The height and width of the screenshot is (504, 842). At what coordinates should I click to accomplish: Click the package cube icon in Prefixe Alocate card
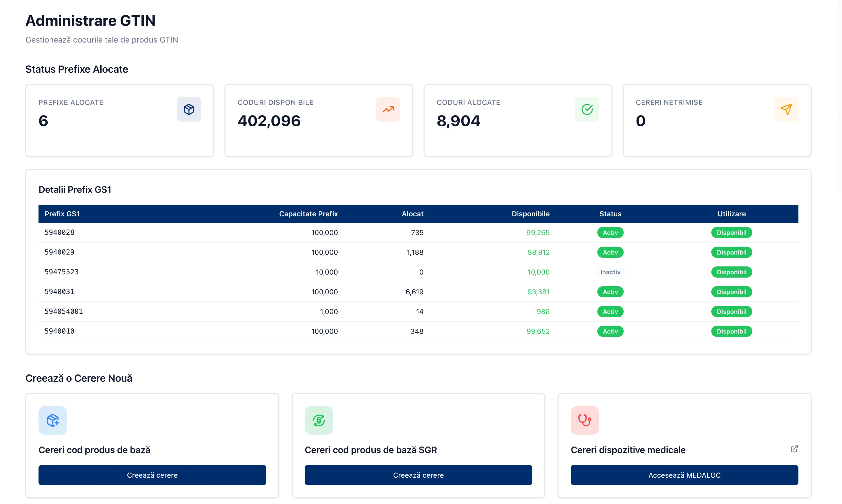[x=189, y=109]
